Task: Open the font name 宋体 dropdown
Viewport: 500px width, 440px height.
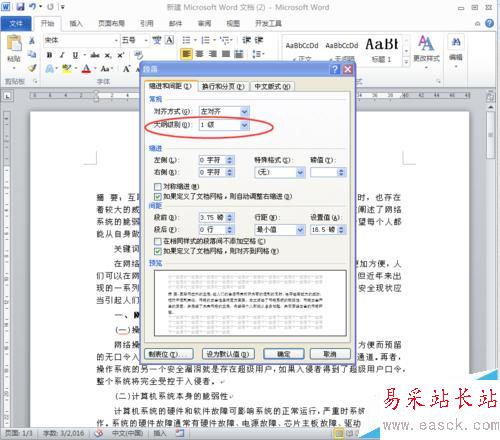Action: tap(116, 40)
